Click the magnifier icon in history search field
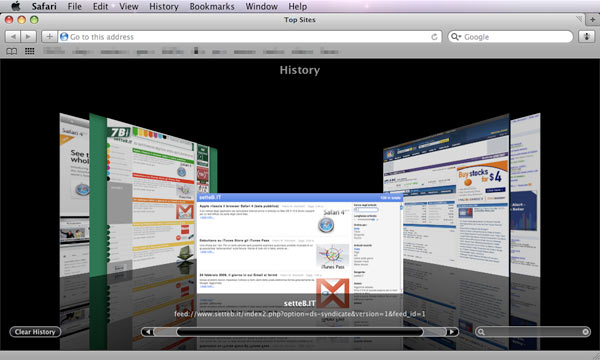600x360 pixels. click(x=481, y=332)
